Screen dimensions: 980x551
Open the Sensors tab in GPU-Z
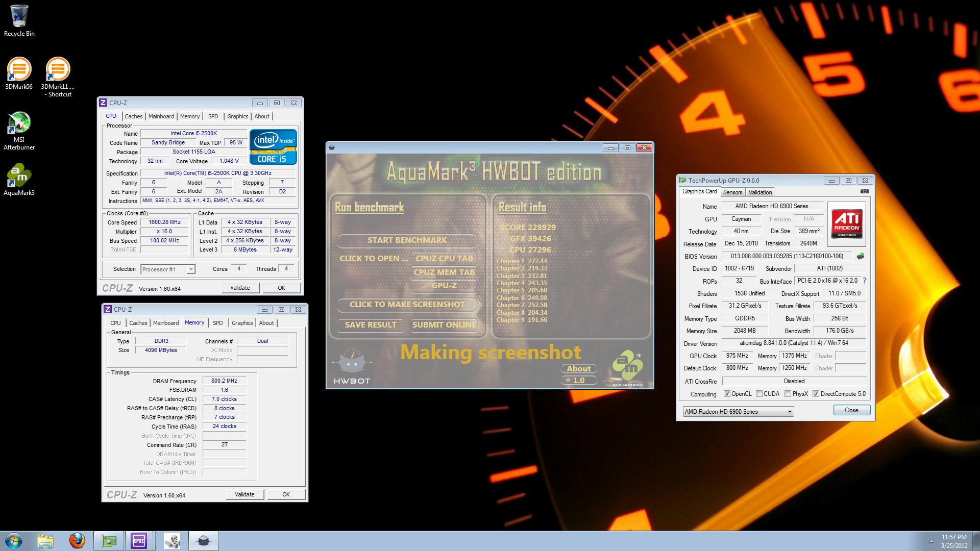coord(732,192)
